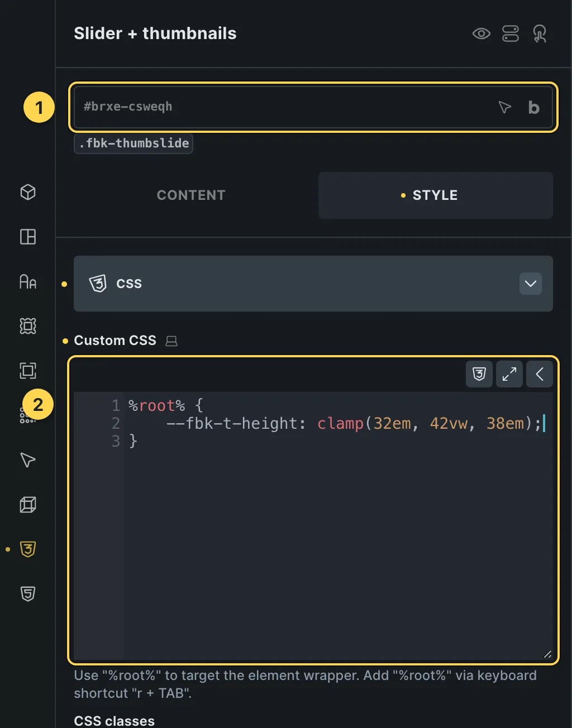The height and width of the screenshot is (728, 572).
Task: Open the border square icon in sidebar
Action: click(x=28, y=371)
